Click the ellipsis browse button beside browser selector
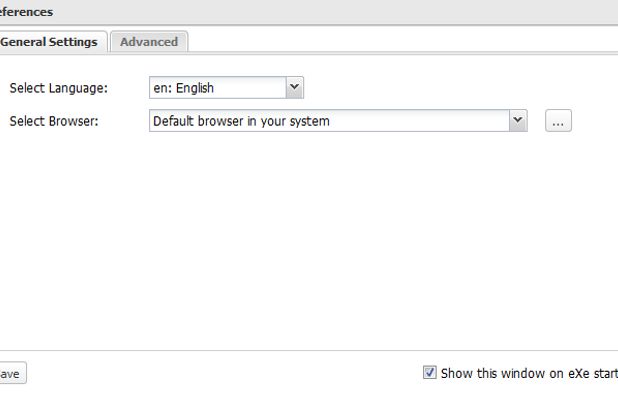 (558, 121)
